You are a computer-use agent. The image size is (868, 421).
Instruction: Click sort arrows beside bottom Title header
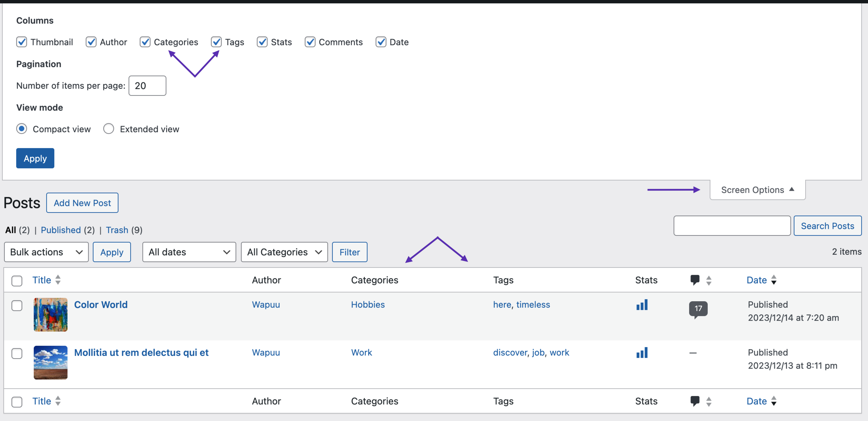point(58,401)
